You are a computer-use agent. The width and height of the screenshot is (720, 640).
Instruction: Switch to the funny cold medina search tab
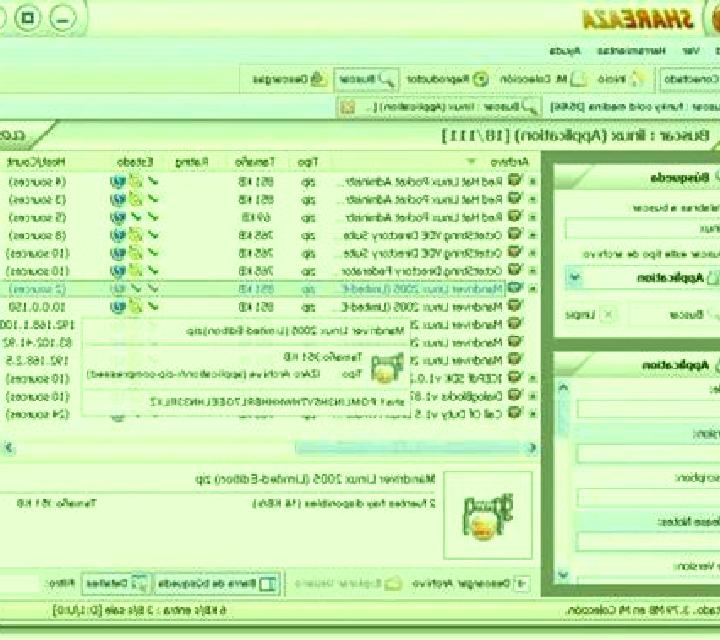[x=634, y=107]
